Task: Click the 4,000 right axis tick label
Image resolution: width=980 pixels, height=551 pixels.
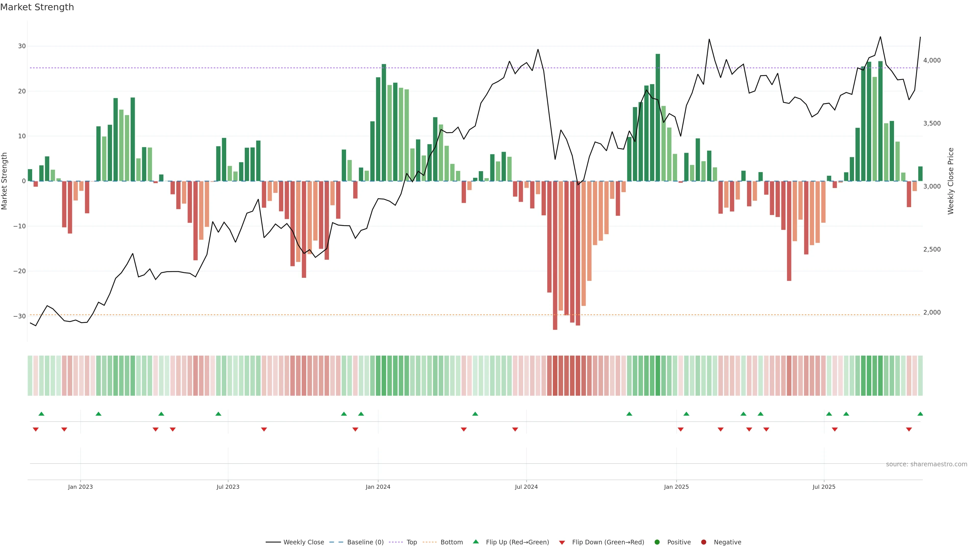Action: point(932,60)
